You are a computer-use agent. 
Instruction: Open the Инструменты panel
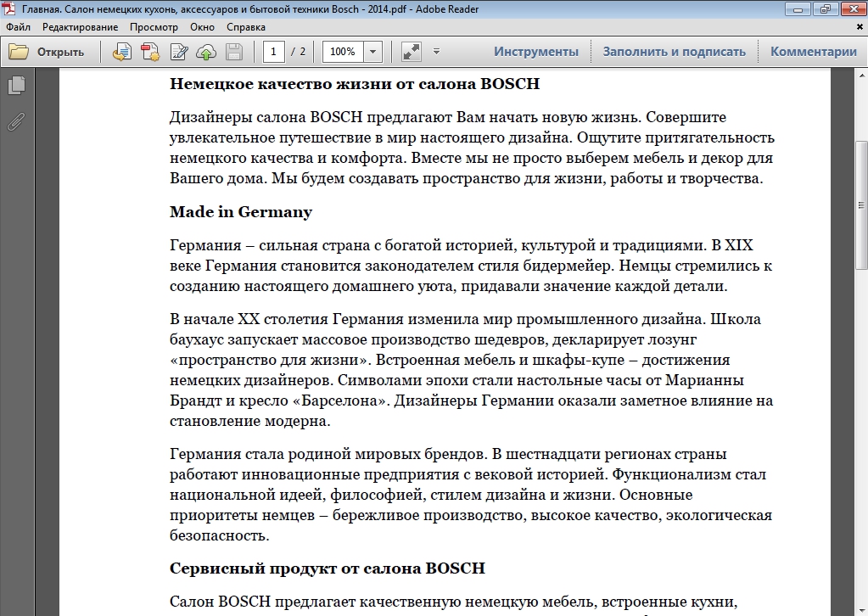click(x=536, y=52)
